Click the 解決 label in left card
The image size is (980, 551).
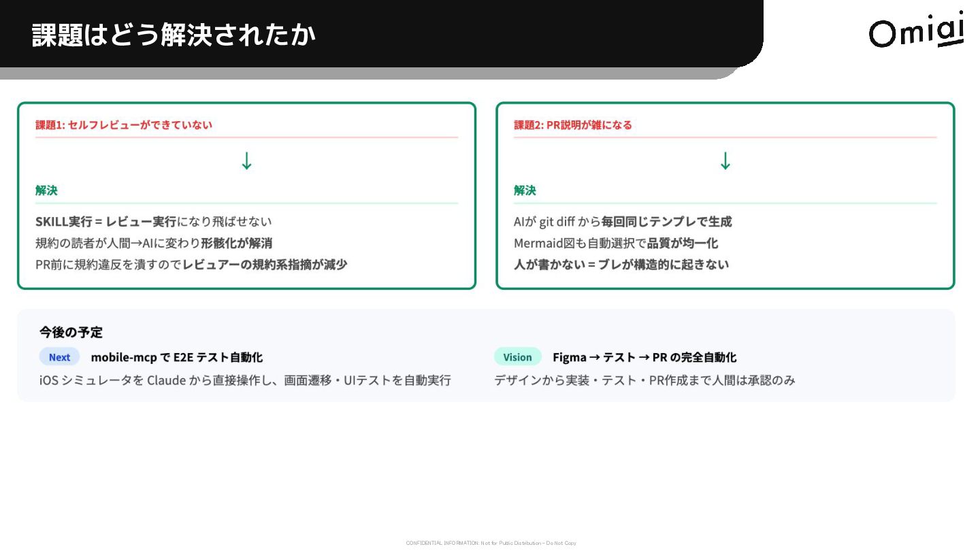pyautogui.click(x=47, y=190)
